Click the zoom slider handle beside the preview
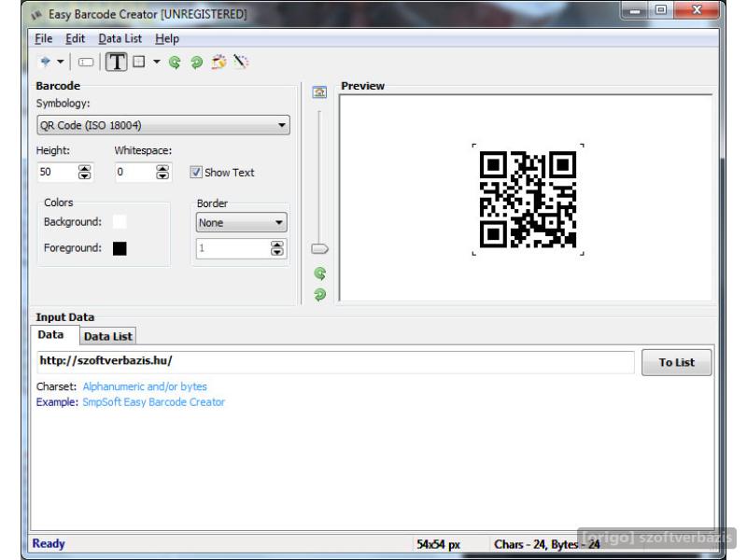The height and width of the screenshot is (560, 747). [x=319, y=248]
